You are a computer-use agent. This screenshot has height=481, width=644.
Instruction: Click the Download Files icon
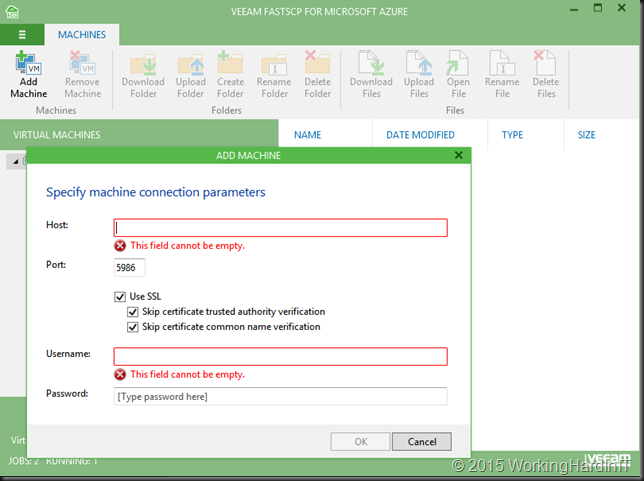[371, 63]
